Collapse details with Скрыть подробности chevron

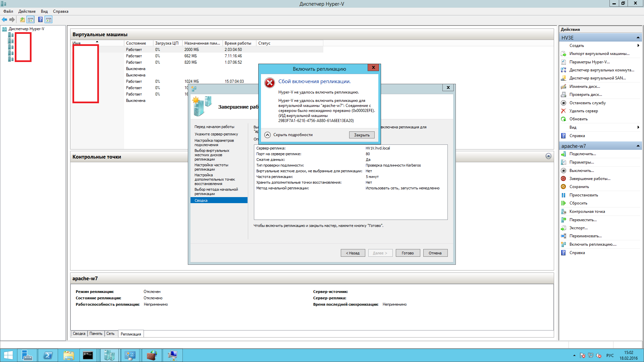[267, 135]
